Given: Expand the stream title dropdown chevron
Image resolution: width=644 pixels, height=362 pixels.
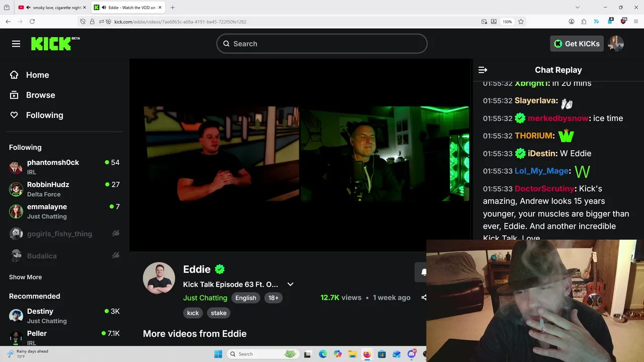Looking at the screenshot, I should coord(290,285).
